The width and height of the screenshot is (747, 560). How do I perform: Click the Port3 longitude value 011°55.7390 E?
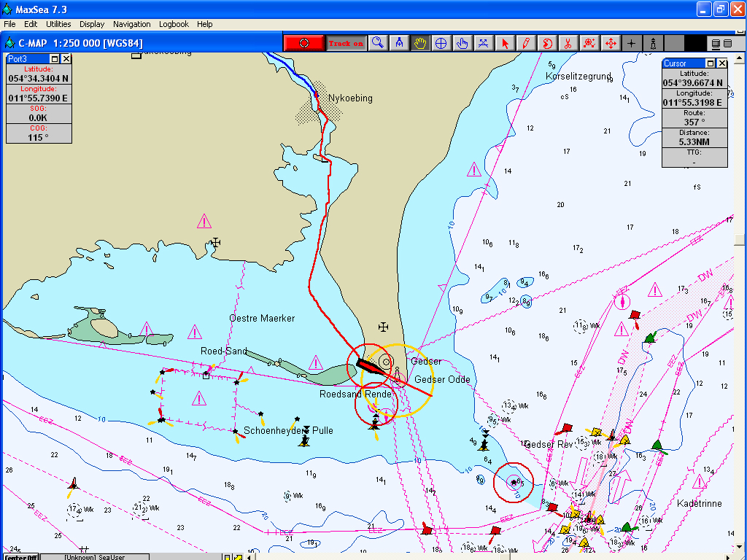click(39, 98)
